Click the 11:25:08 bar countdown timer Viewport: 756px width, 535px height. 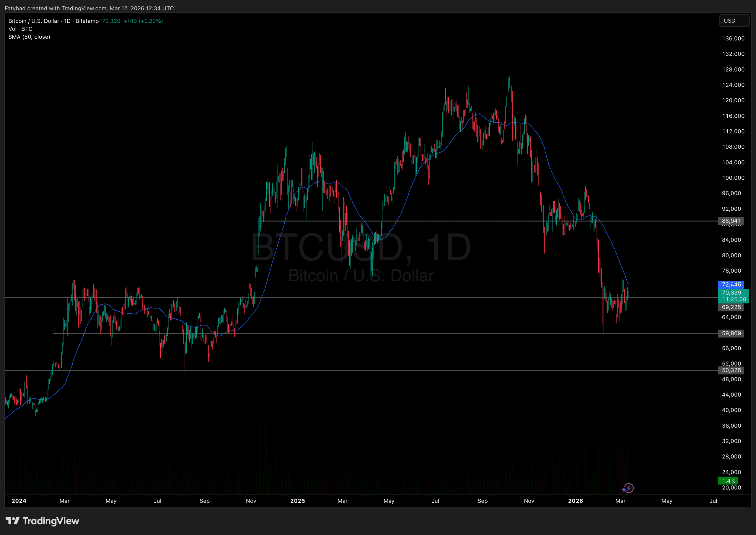[734, 299]
